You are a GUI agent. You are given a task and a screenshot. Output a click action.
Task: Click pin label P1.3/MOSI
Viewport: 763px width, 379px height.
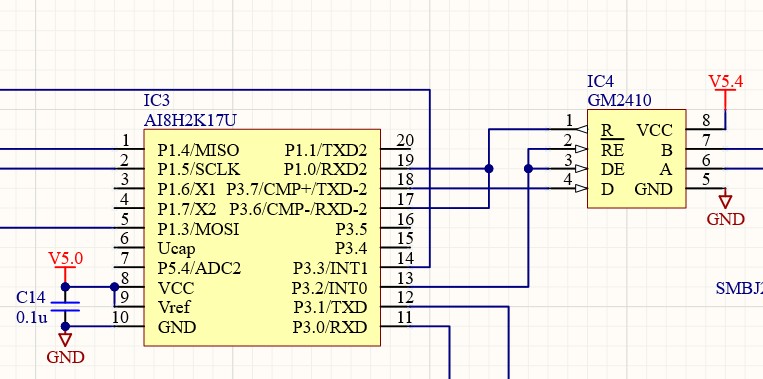[199, 229]
